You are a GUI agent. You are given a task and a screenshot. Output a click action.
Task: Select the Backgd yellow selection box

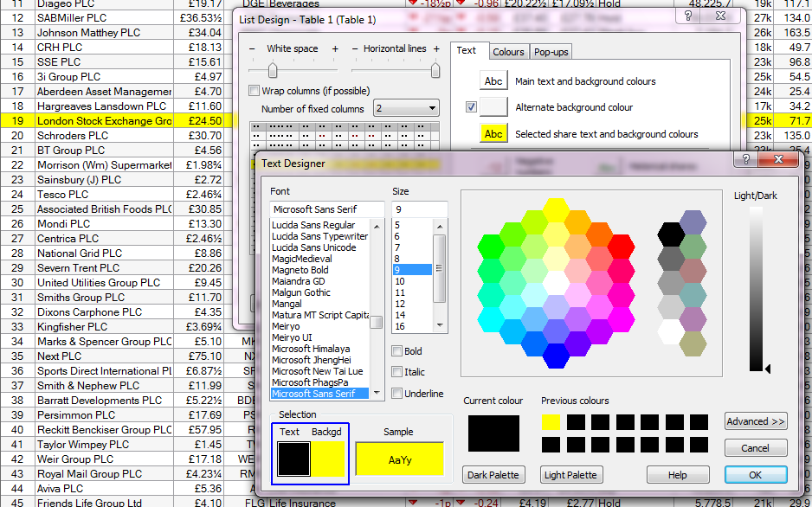[x=328, y=459]
